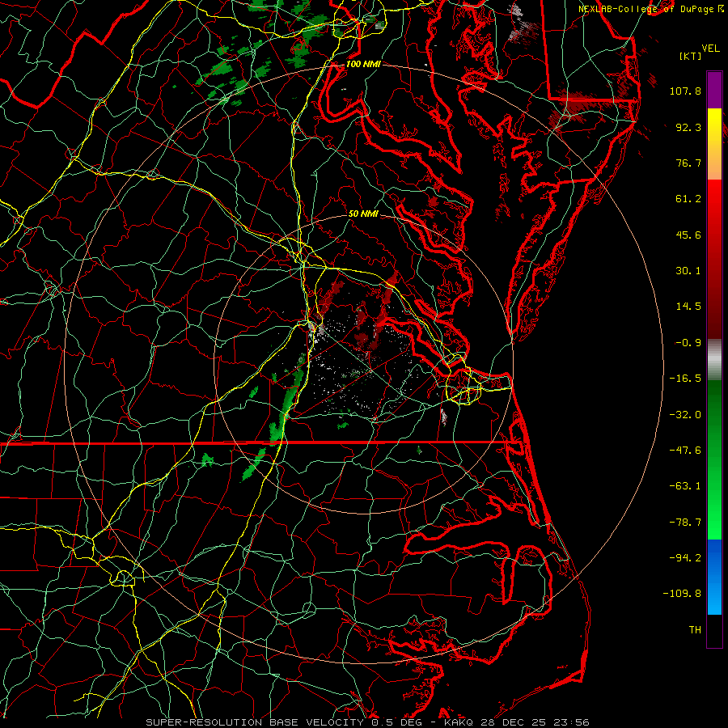The image size is (728, 728).
Task: Click the [KT] units label
Action: pyautogui.click(x=690, y=56)
